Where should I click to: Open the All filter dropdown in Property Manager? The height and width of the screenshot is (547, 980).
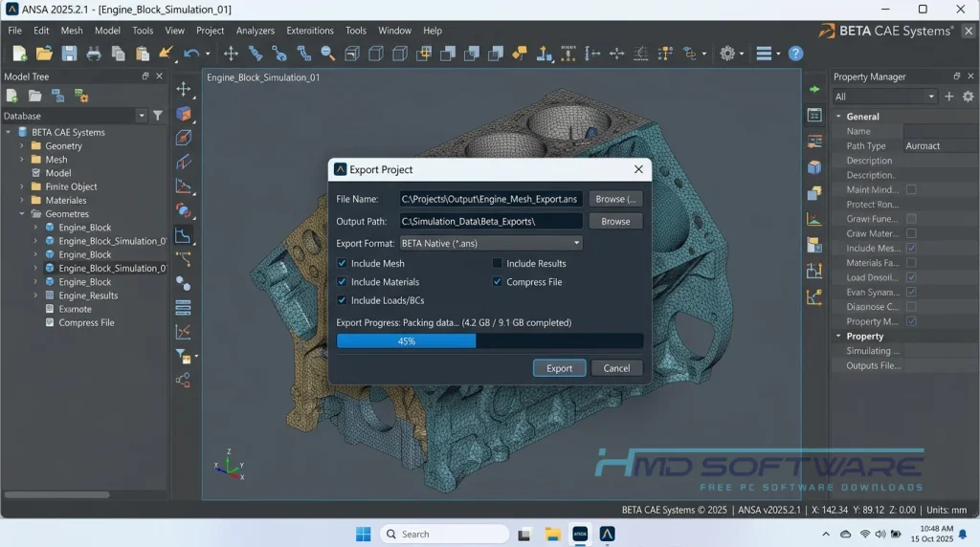(x=885, y=97)
